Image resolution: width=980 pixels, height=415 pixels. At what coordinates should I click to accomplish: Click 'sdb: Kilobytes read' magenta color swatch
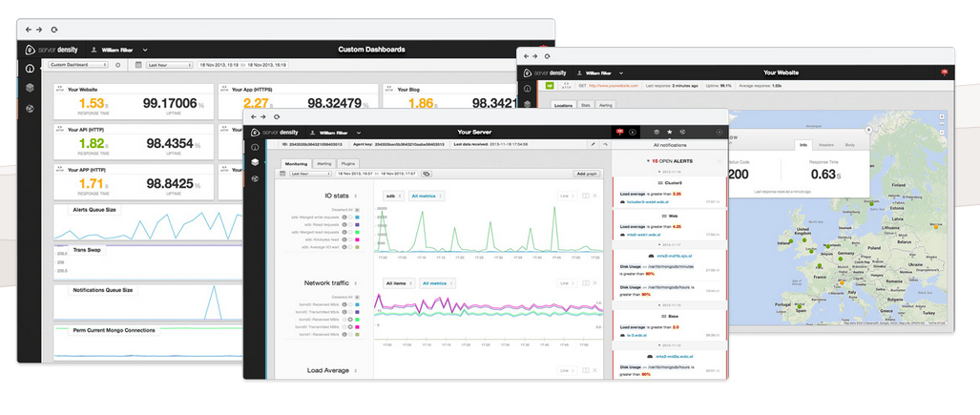[357, 239]
